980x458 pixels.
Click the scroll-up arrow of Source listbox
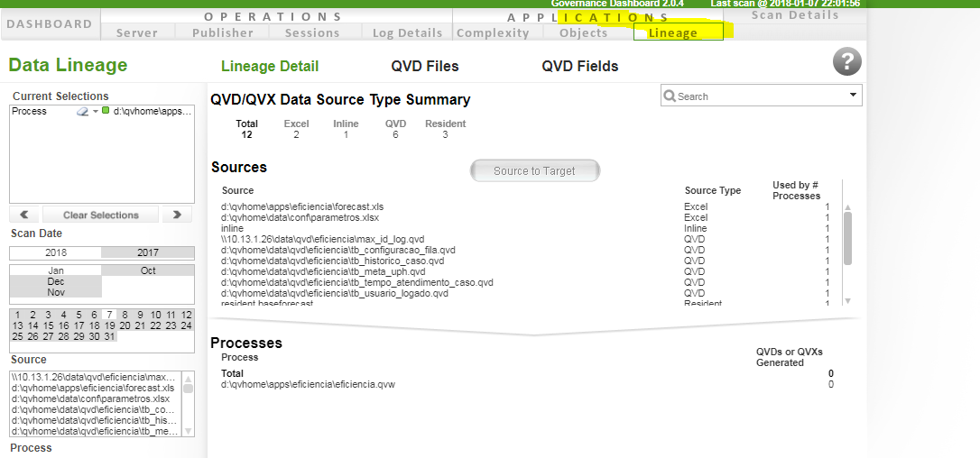coord(188,379)
